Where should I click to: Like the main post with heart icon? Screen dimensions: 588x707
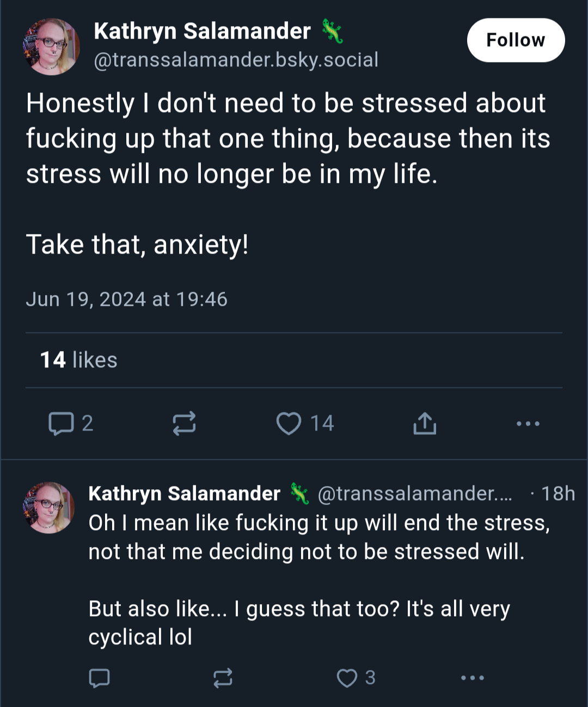[289, 423]
